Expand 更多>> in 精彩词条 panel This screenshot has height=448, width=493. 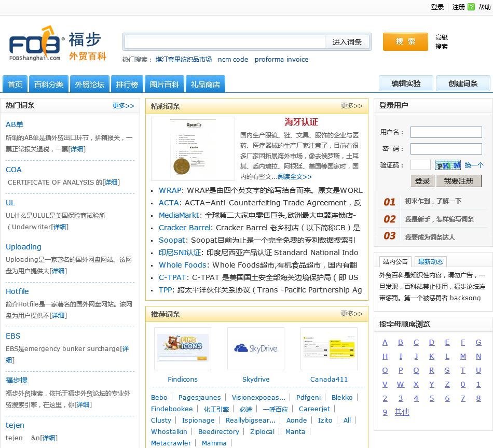coord(352,106)
